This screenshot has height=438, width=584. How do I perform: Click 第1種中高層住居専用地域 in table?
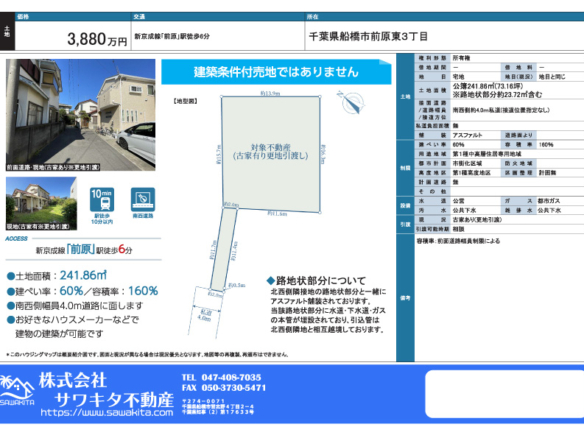(487, 154)
